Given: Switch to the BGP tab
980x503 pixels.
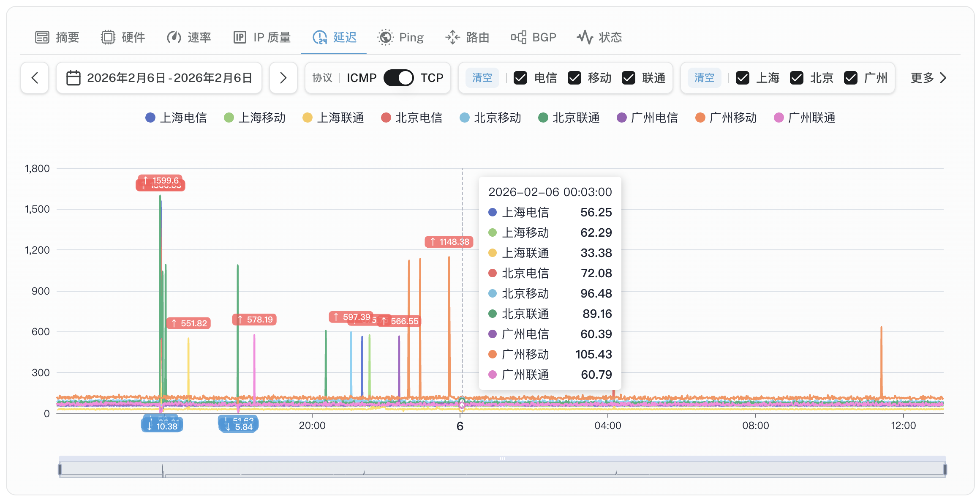Looking at the screenshot, I should coord(533,37).
